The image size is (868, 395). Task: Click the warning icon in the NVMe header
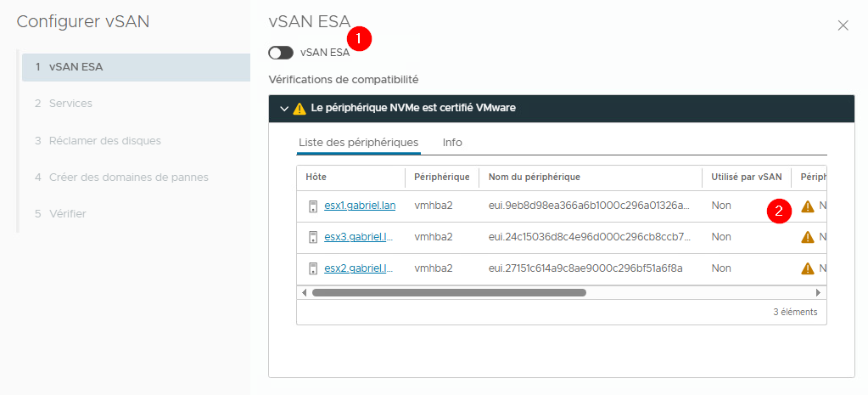300,109
